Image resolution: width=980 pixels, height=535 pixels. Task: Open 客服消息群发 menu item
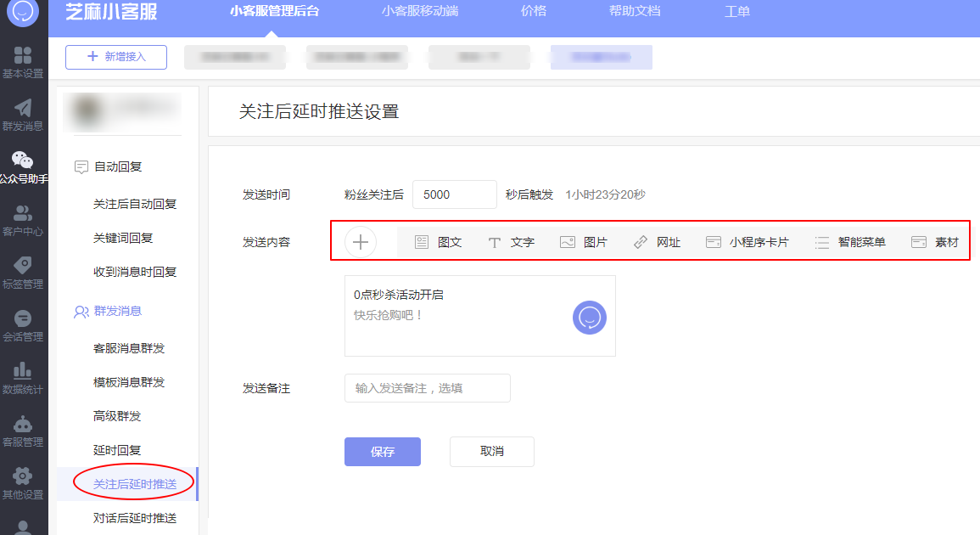click(x=129, y=348)
